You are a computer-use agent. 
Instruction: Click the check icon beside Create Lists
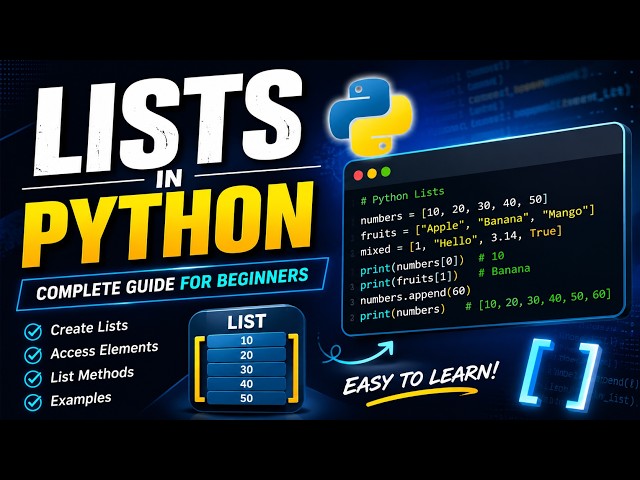(33, 331)
